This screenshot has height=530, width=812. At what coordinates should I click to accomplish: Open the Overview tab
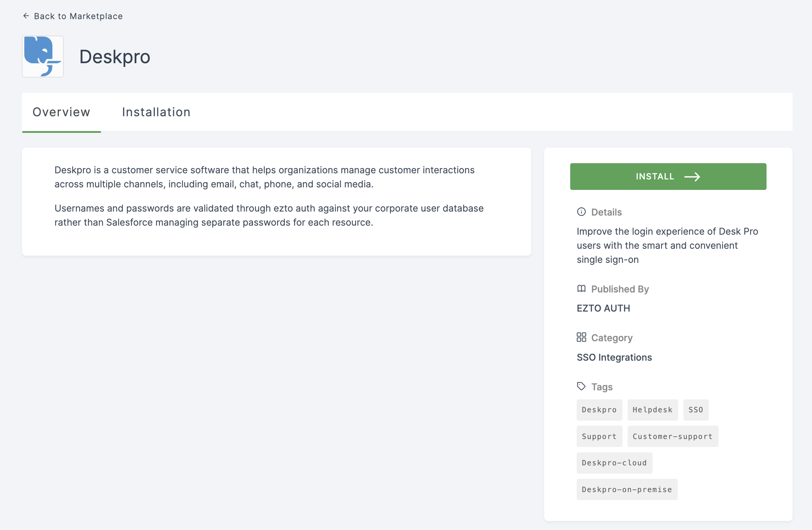(x=61, y=112)
